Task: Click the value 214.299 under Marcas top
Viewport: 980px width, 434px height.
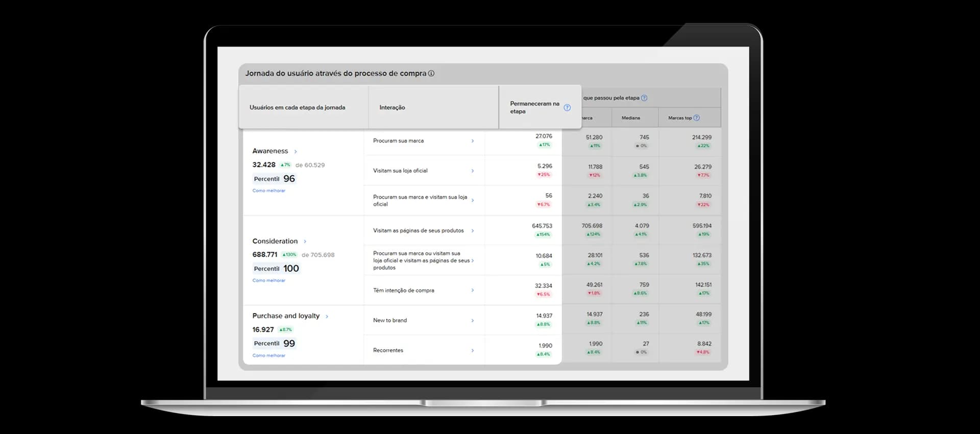Action: tap(702, 137)
